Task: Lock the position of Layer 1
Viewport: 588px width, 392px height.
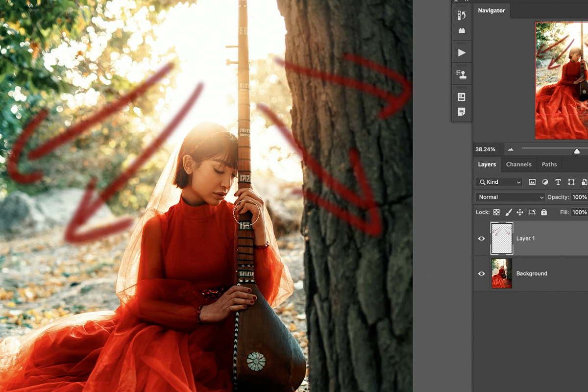Action: tap(519, 212)
